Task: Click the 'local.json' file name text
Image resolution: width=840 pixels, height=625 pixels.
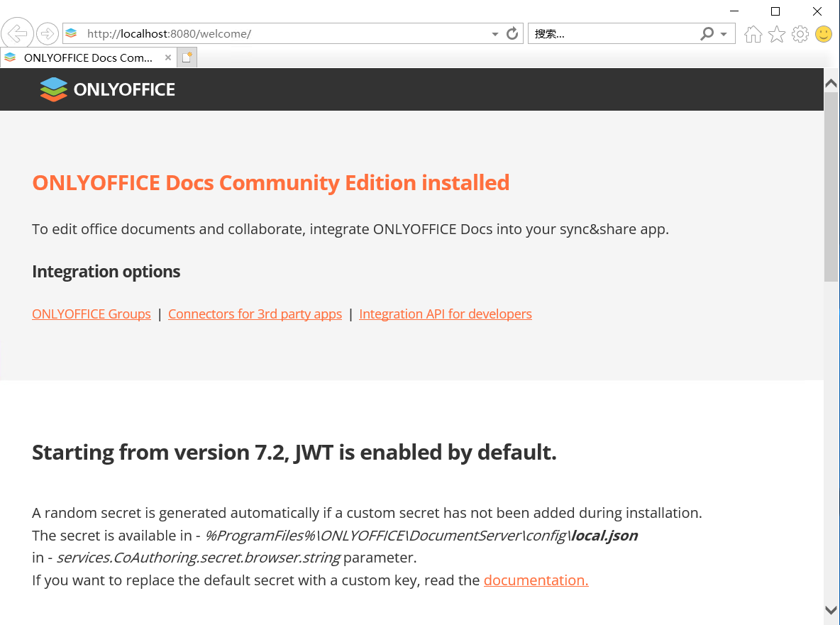Action: (x=604, y=536)
